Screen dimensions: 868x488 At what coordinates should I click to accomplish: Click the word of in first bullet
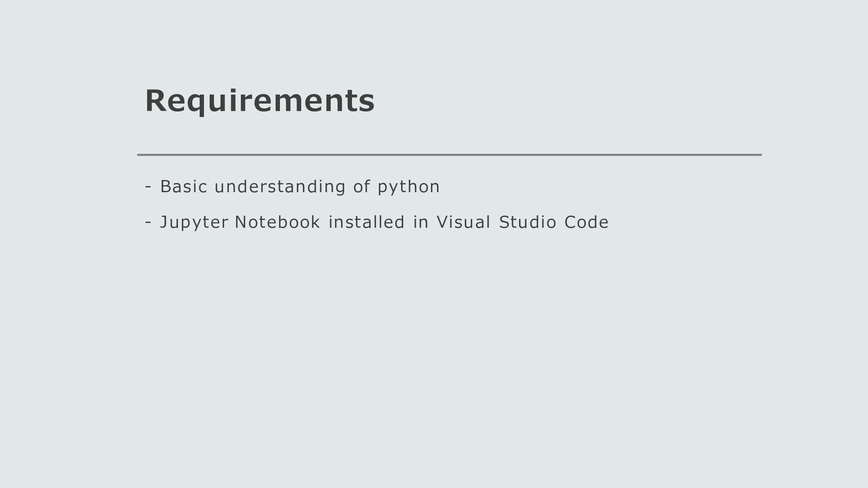[x=362, y=187]
